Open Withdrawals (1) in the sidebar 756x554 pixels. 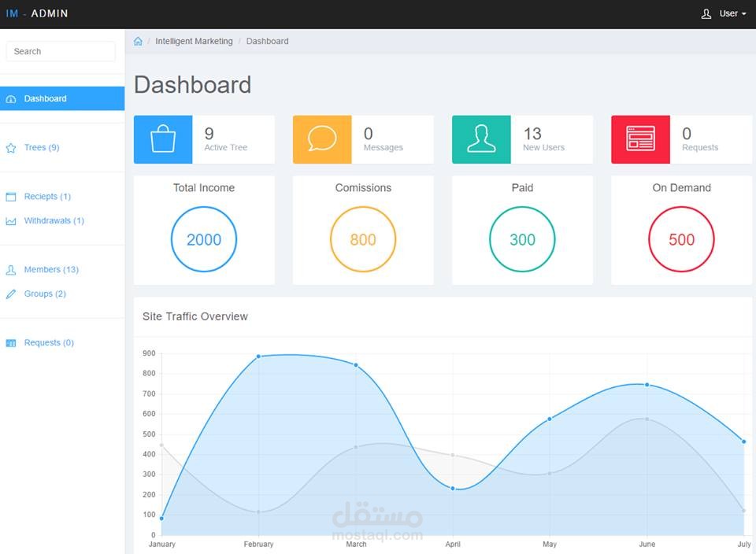coord(54,220)
